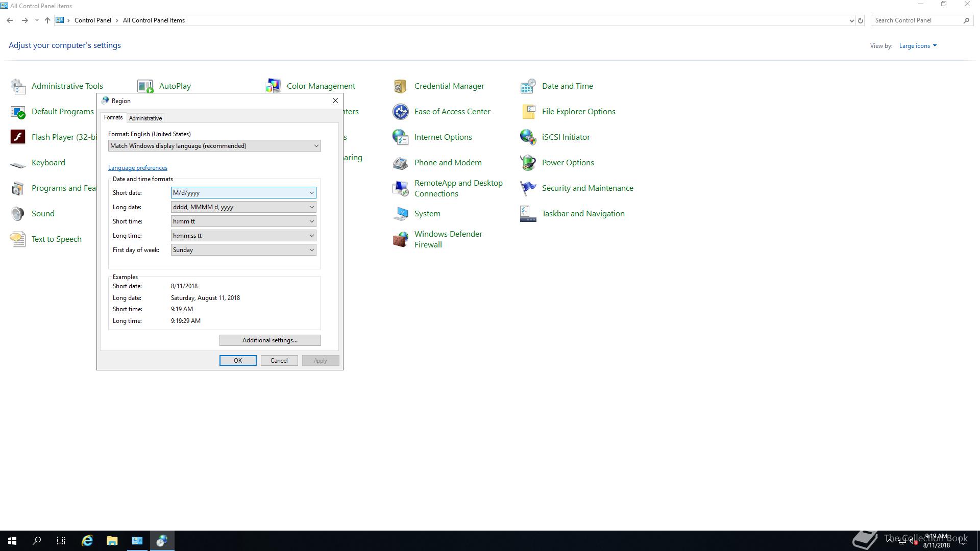
Task: Click the Sound speaker icon
Action: pos(17,214)
